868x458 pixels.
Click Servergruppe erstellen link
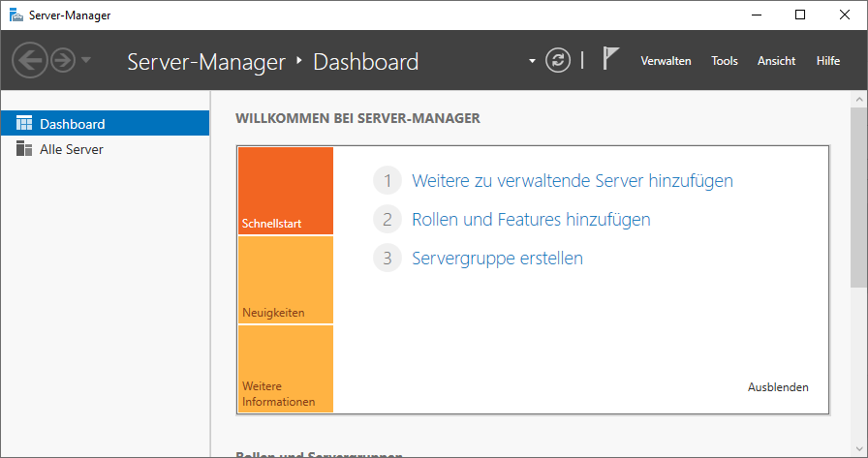click(x=497, y=259)
